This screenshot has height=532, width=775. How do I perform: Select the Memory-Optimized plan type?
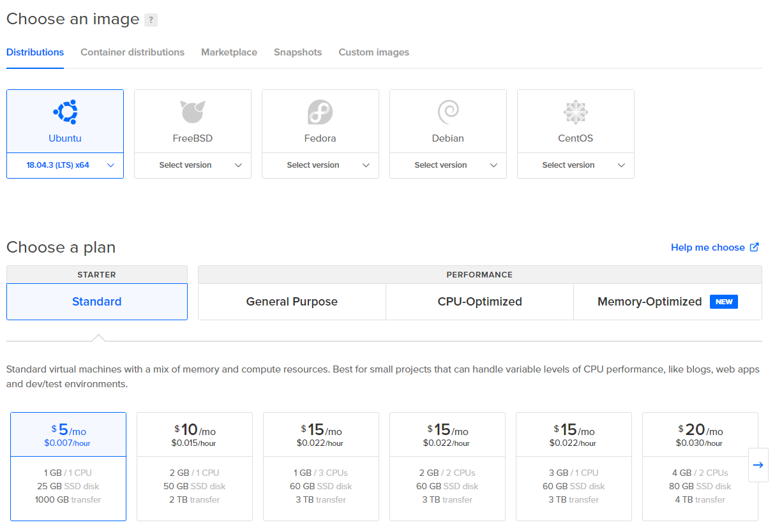[668, 302]
